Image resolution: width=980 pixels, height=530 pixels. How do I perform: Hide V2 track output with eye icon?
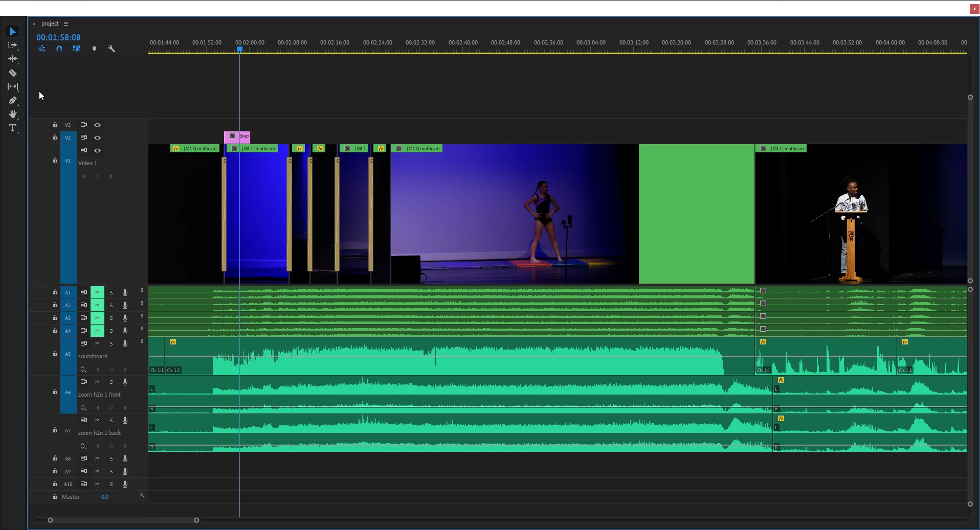[x=97, y=137]
